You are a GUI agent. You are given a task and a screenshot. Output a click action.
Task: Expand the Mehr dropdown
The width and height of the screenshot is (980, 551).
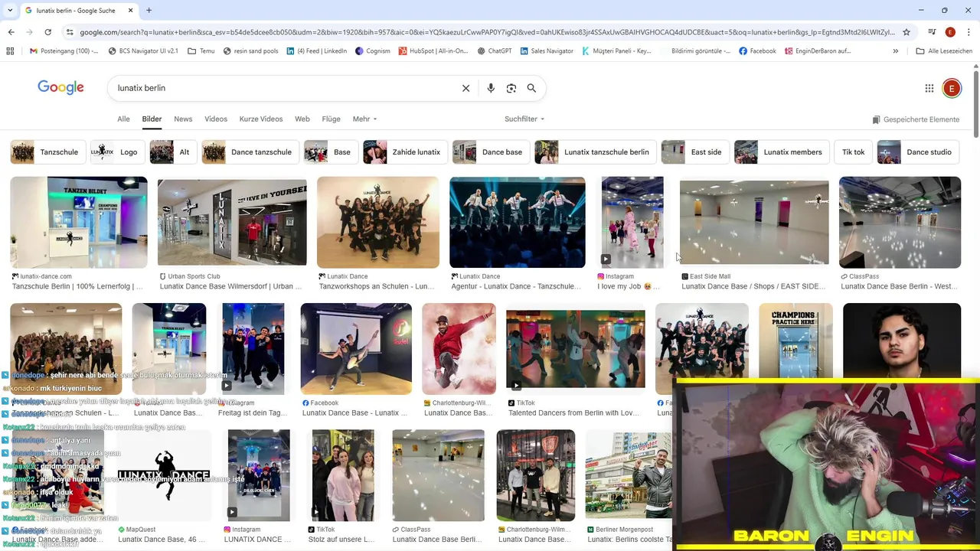[364, 119]
